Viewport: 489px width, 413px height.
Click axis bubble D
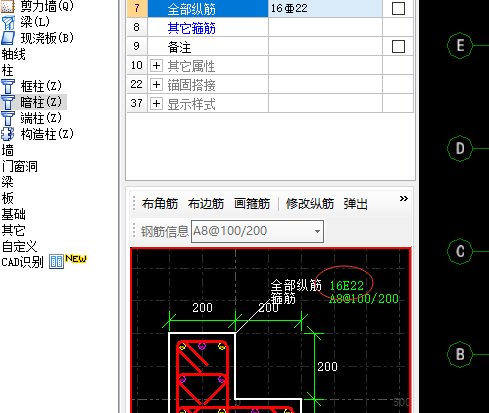pos(460,148)
